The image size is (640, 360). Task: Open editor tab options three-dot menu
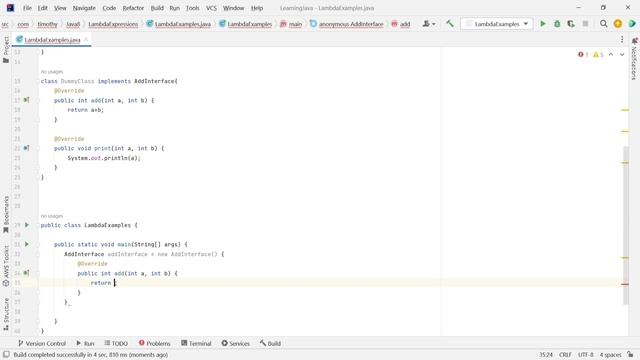coord(622,39)
